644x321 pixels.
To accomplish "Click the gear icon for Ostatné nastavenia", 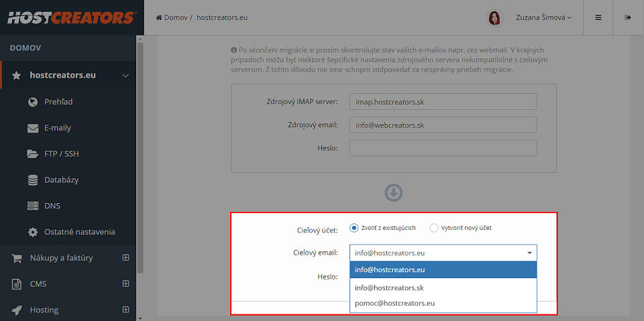I will 33,232.
